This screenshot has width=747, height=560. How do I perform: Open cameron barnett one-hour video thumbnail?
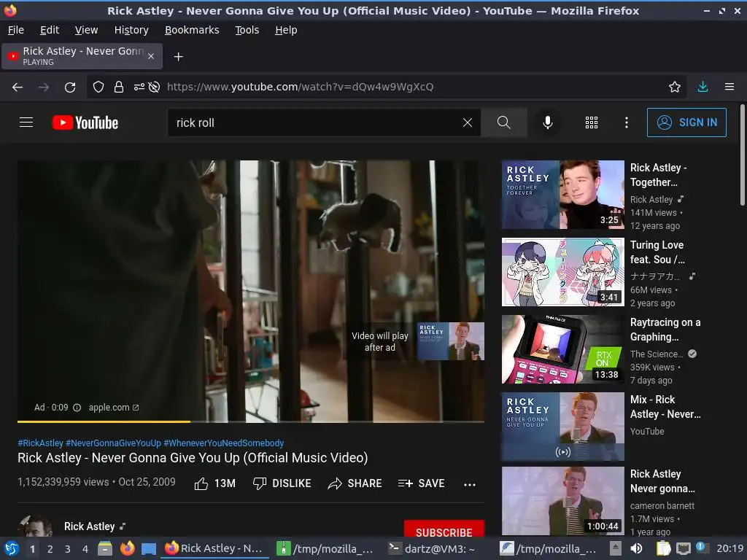562,501
